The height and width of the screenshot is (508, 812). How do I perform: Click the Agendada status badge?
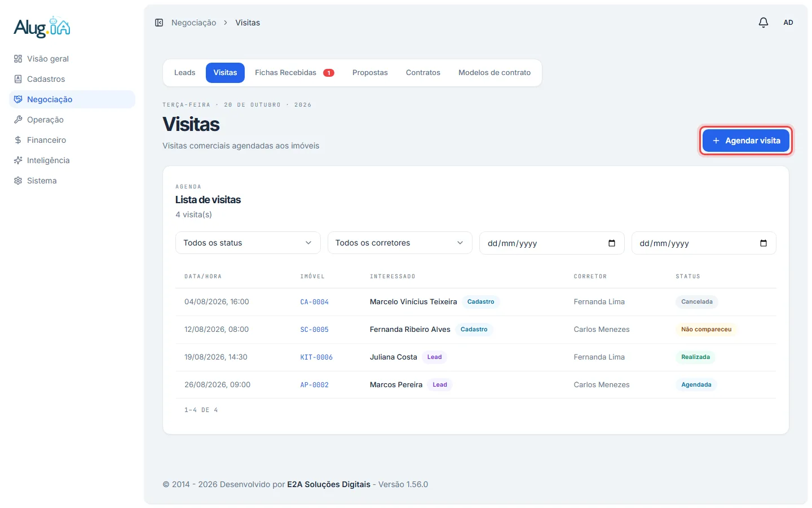(x=696, y=385)
